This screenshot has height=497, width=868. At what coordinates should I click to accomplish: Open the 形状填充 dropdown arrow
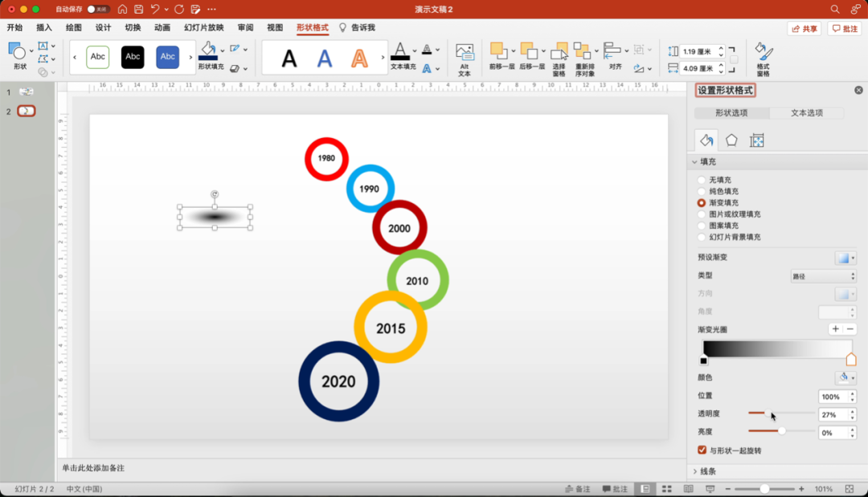[223, 51]
